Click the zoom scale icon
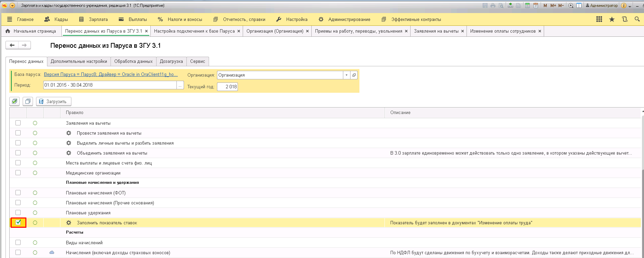Image resolution: width=644 pixels, height=258 pixels. point(571,5)
